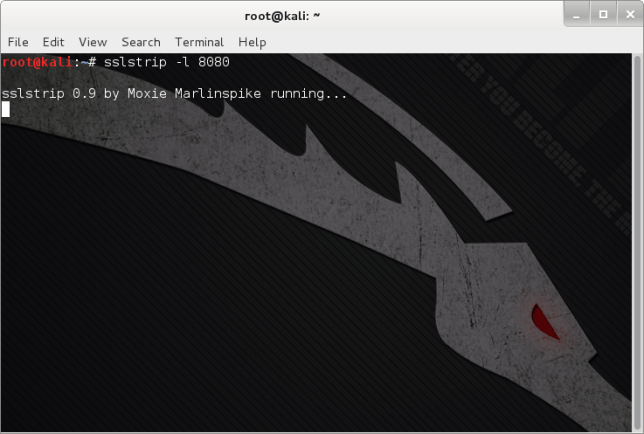This screenshot has height=434, width=644.
Task: Open the View menu
Action: point(93,42)
